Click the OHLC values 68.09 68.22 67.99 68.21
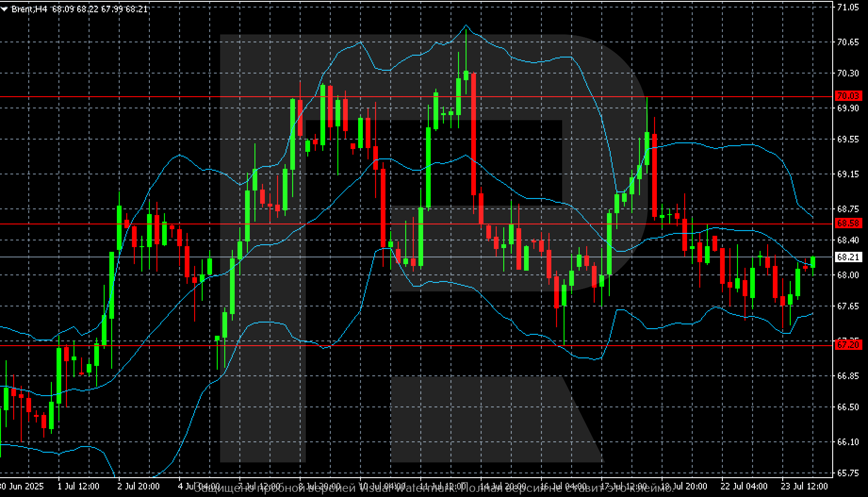The height and width of the screenshot is (497, 868). coord(100,9)
